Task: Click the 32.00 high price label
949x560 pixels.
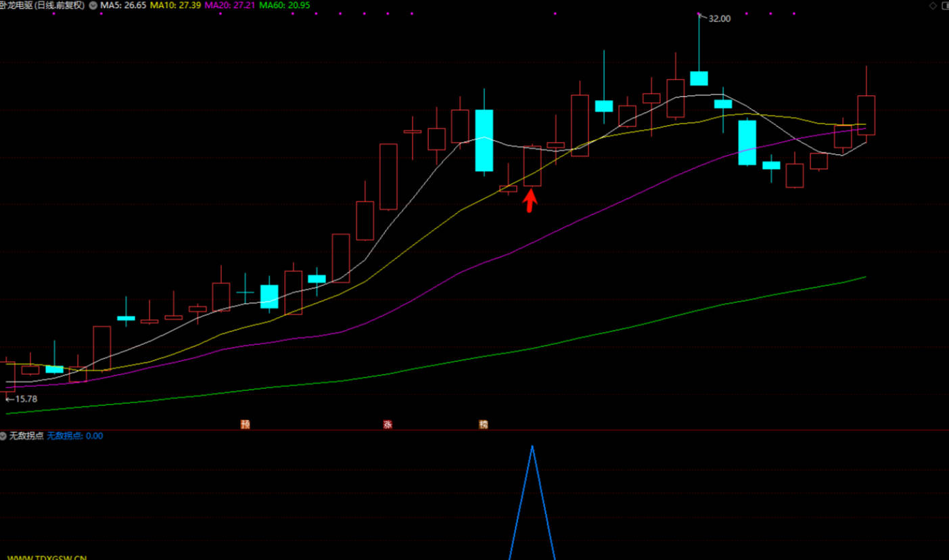Action: coord(719,19)
